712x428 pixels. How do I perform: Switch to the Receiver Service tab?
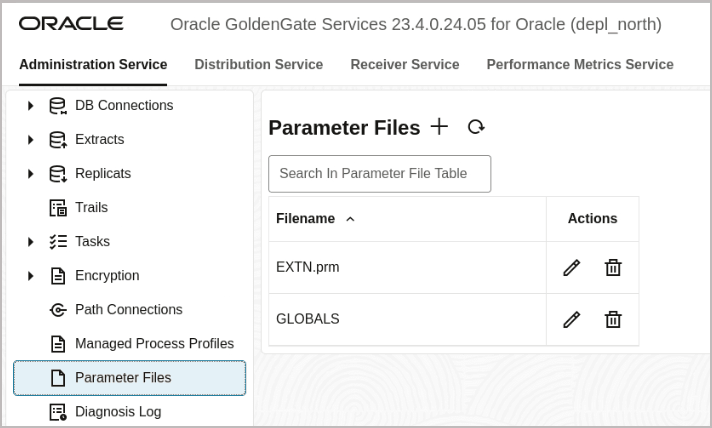coord(404,64)
